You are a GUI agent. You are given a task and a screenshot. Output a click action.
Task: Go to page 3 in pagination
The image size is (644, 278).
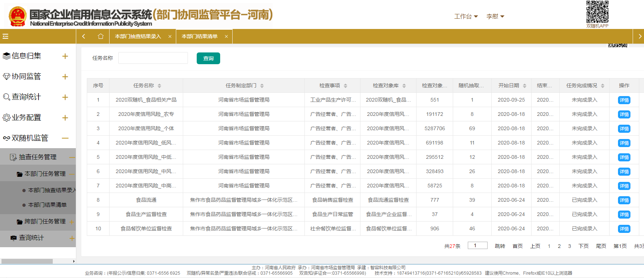pyautogui.click(x=570, y=246)
